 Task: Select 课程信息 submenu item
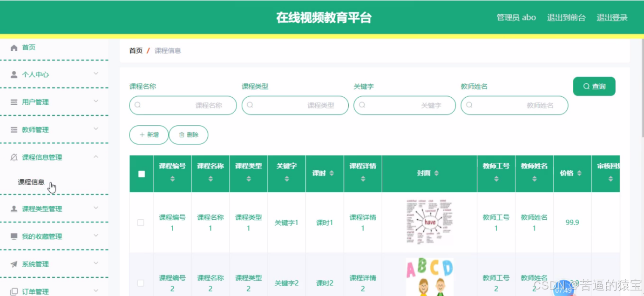point(31,182)
